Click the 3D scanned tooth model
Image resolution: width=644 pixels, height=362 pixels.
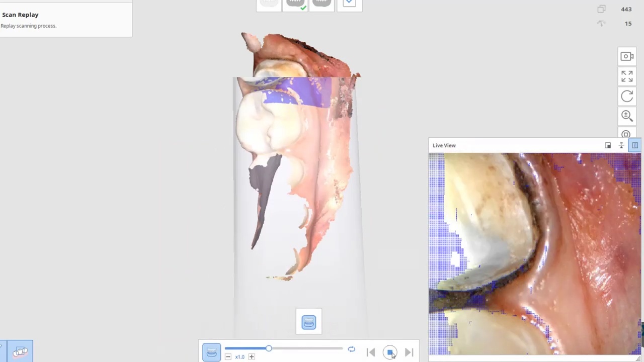297,156
